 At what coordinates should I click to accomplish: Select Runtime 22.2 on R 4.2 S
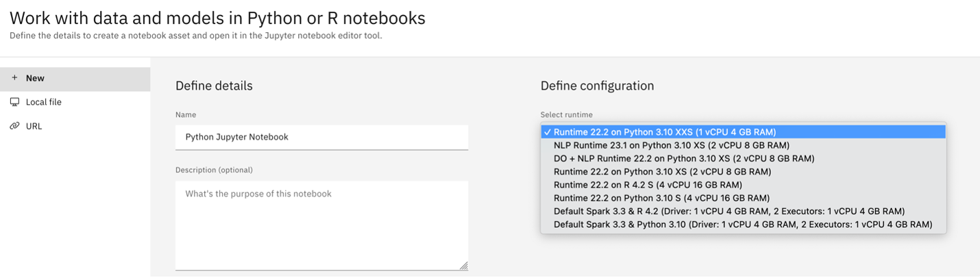pyautogui.click(x=648, y=185)
